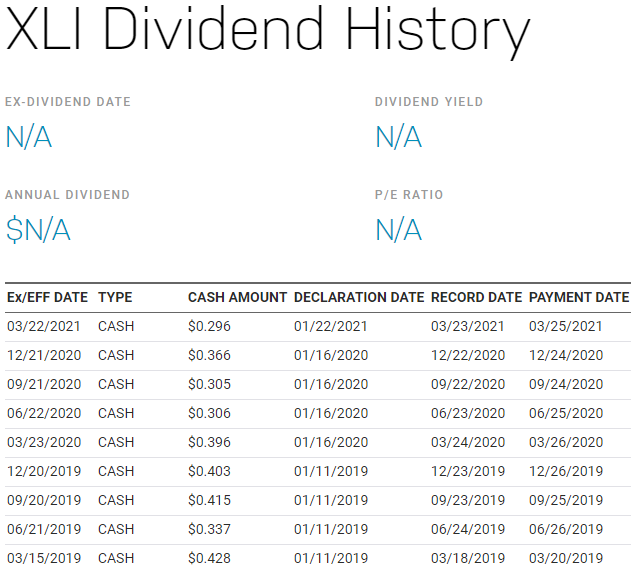Click the N/A value under Ex-Dividend Date
The image size is (631, 572).
(29, 137)
